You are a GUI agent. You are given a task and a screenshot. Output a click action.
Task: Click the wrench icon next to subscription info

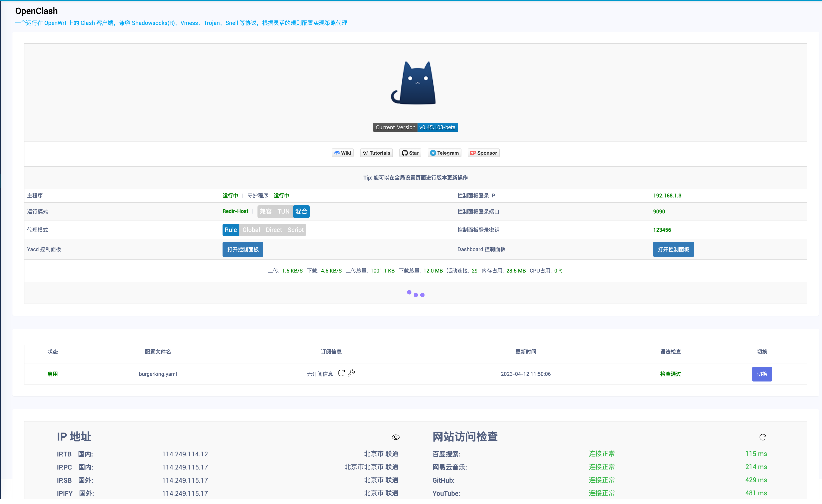(x=351, y=373)
